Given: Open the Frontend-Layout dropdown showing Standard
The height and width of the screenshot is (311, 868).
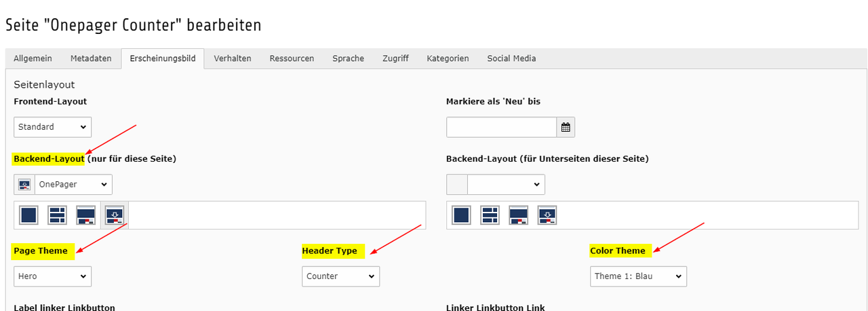Looking at the screenshot, I should point(52,127).
